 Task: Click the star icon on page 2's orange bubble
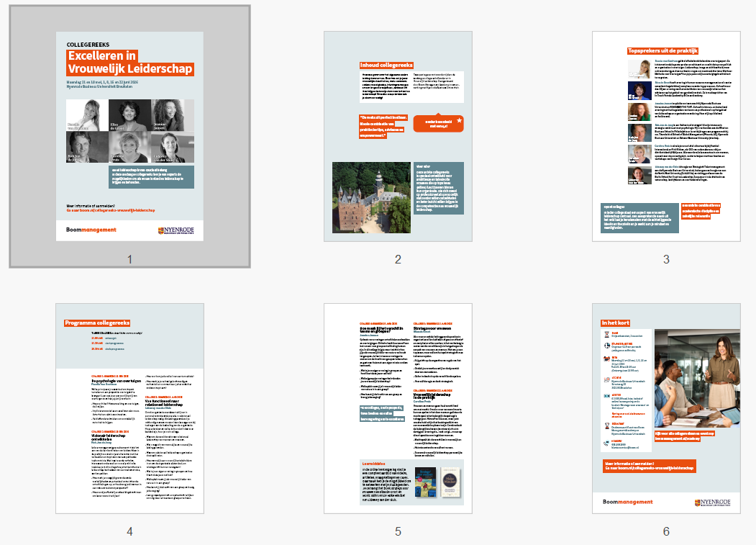coord(459,120)
